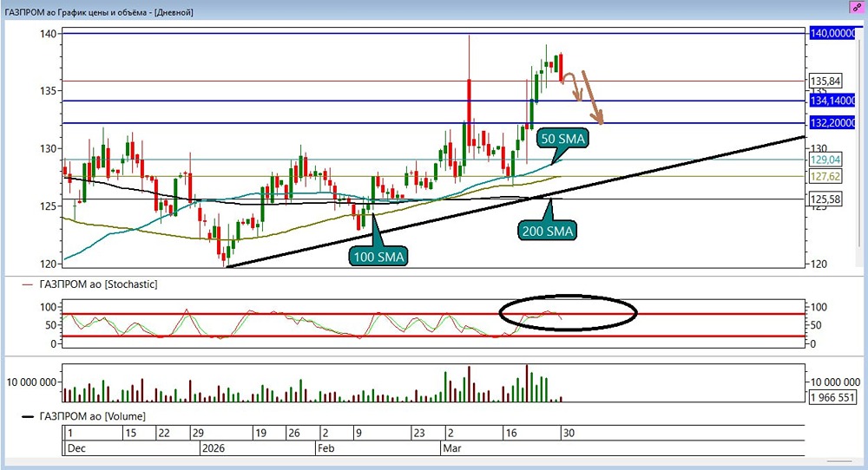Click the 50 tick on left stochastic axis

pyautogui.click(x=49, y=325)
